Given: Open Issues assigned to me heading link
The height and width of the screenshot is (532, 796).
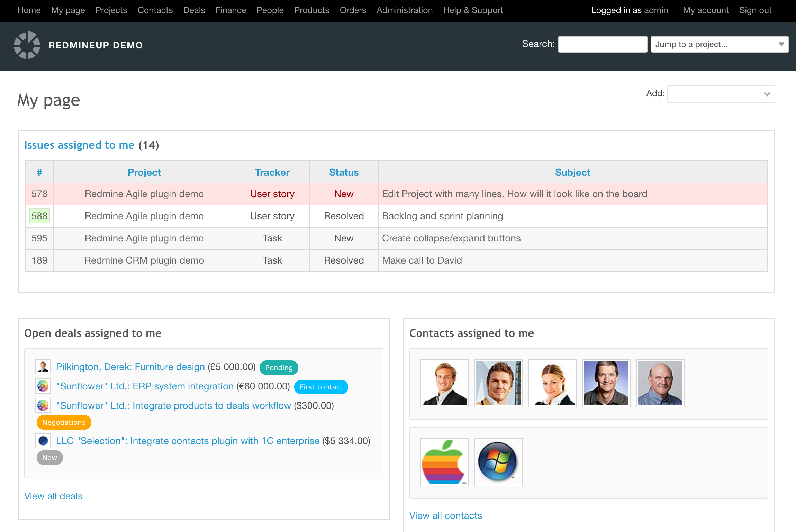Looking at the screenshot, I should [79, 145].
